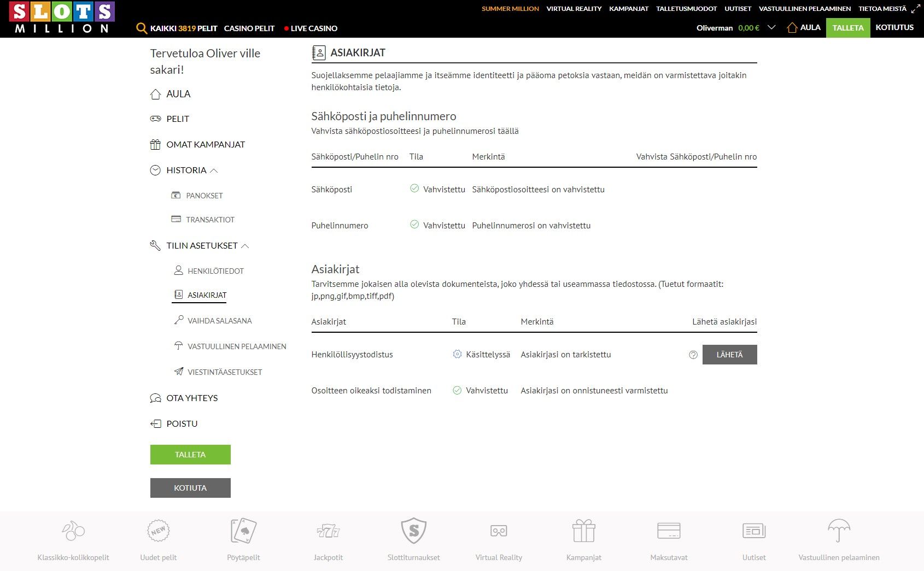Screen dimensions: 924x571
Task: Select LIVE CASINO tab
Action: click(x=311, y=28)
